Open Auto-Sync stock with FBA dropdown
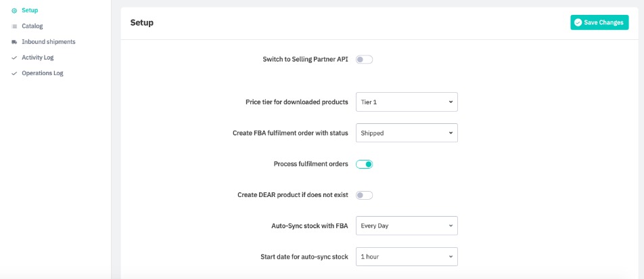Screen dimensions: 644x279 [407, 226]
